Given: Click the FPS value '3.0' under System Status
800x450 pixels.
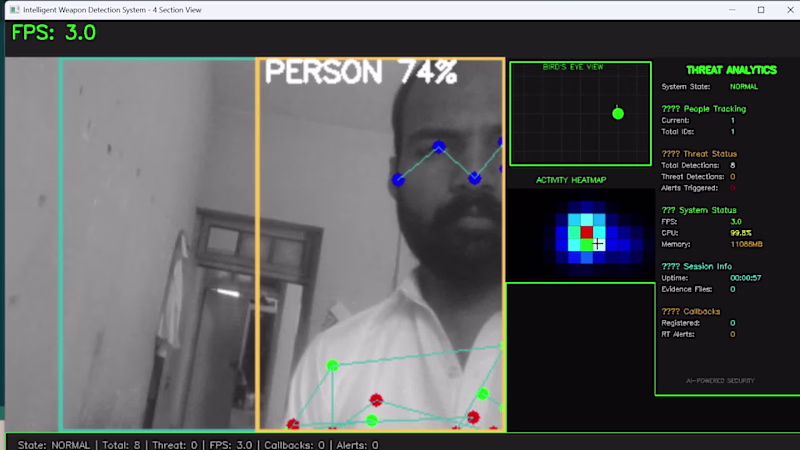Looking at the screenshot, I should point(736,221).
